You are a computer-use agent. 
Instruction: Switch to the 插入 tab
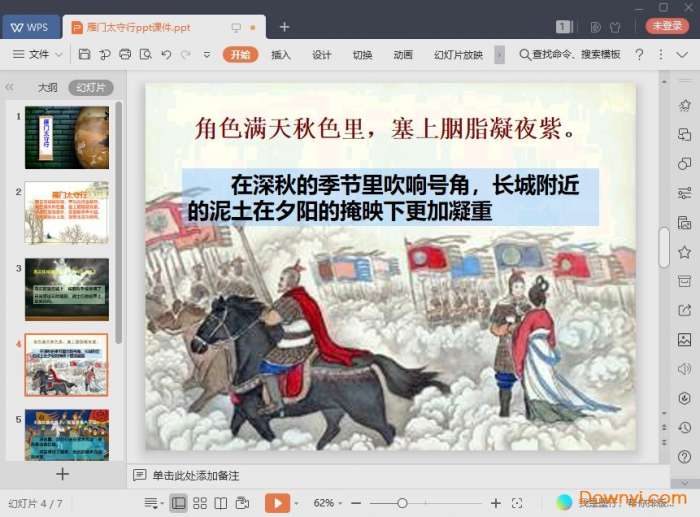[281, 54]
